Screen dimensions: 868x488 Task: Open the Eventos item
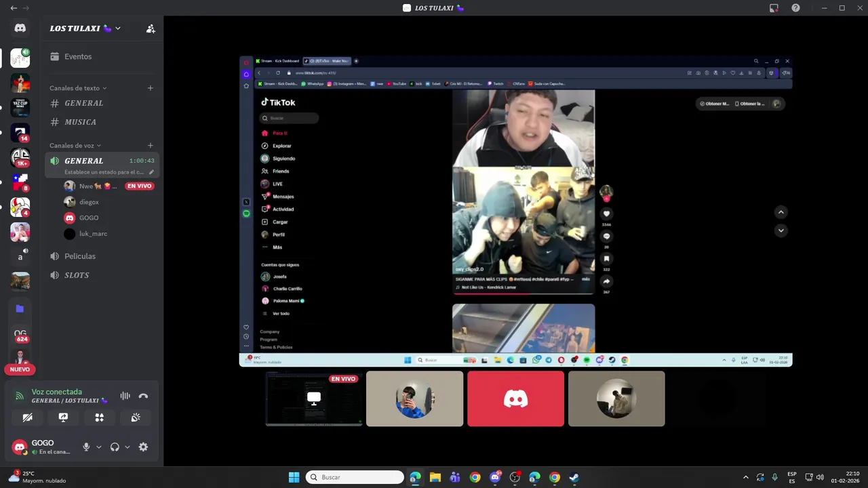click(101, 57)
